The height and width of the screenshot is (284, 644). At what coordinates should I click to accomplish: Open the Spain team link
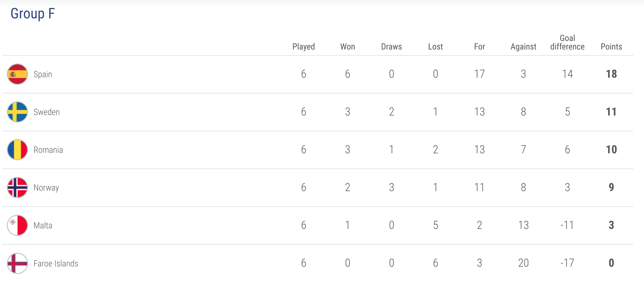coord(43,74)
